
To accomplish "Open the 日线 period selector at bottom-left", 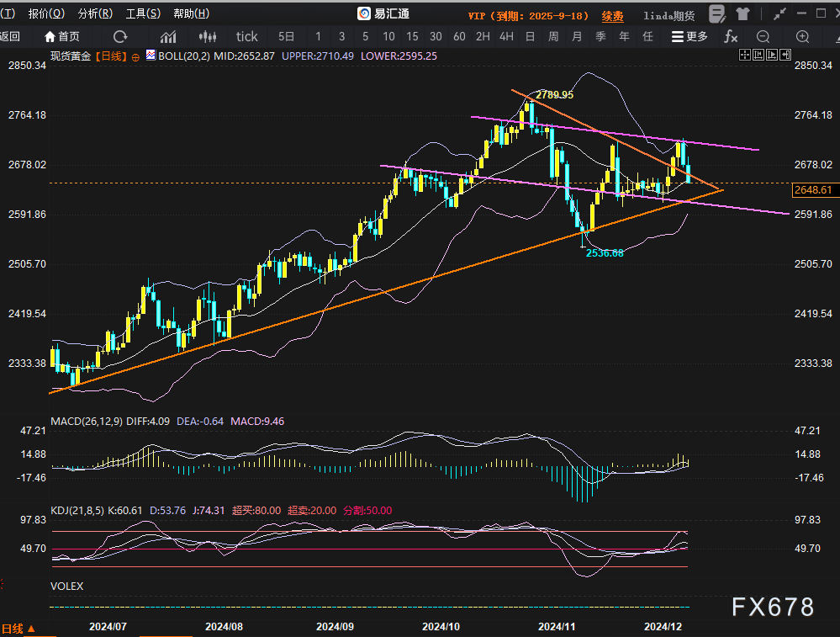I will coord(18,628).
